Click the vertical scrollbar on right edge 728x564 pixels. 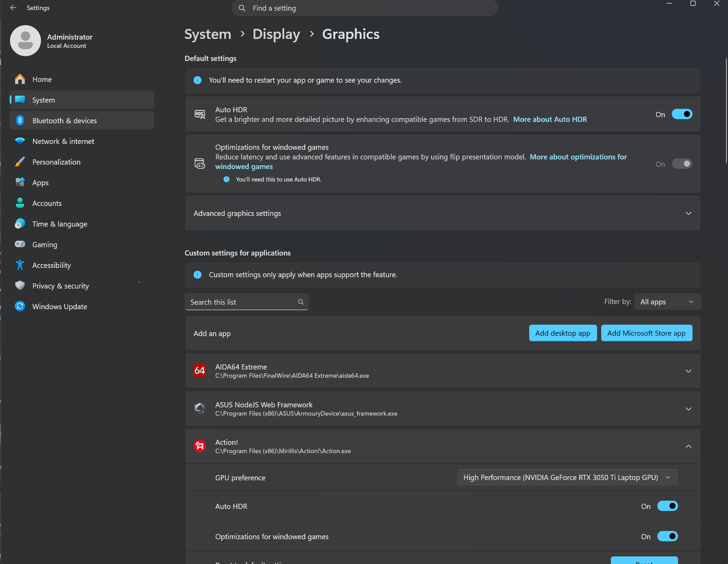click(x=726, y=110)
